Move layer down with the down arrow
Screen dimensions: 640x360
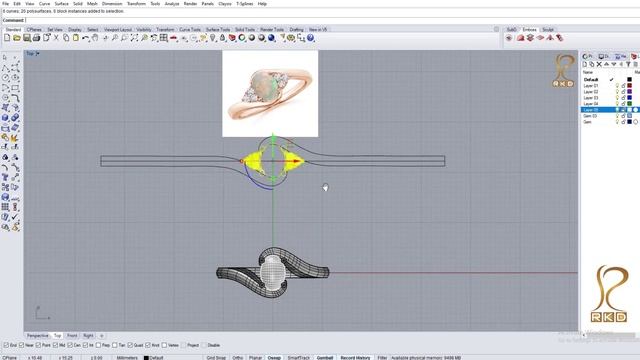[x=613, y=64]
